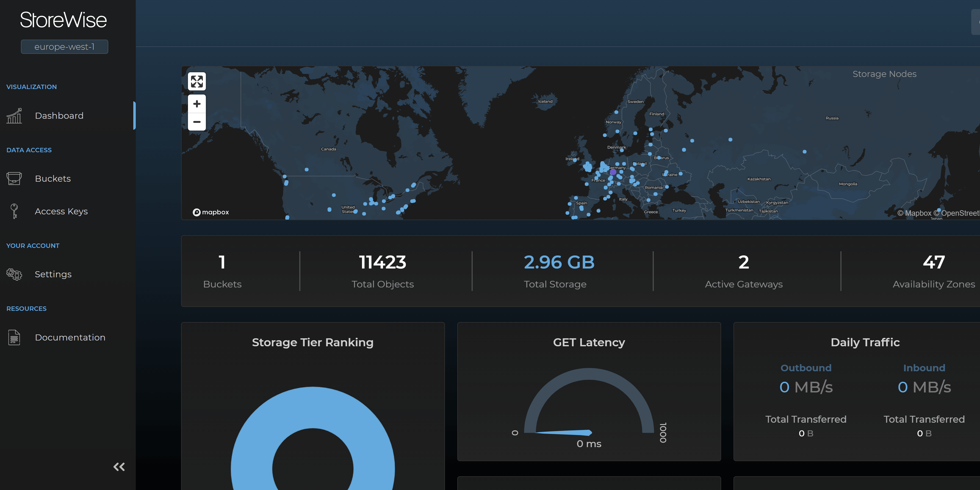The width and height of the screenshot is (980, 490).
Task: Click the Buckets bucket icon
Action: click(x=14, y=178)
